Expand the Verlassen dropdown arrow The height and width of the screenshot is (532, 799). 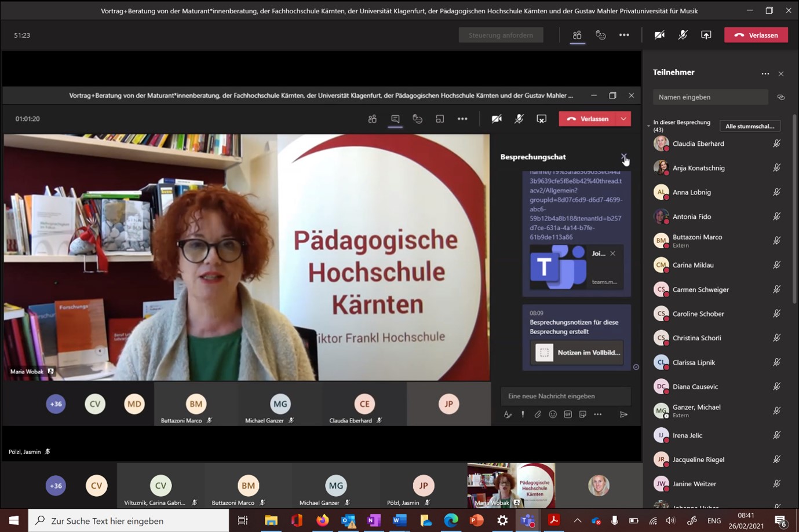623,119
